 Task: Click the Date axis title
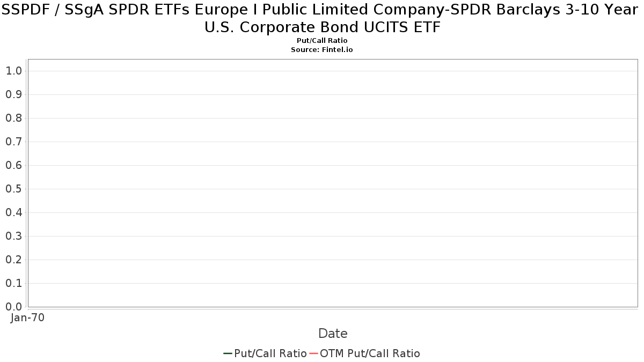pos(333,334)
